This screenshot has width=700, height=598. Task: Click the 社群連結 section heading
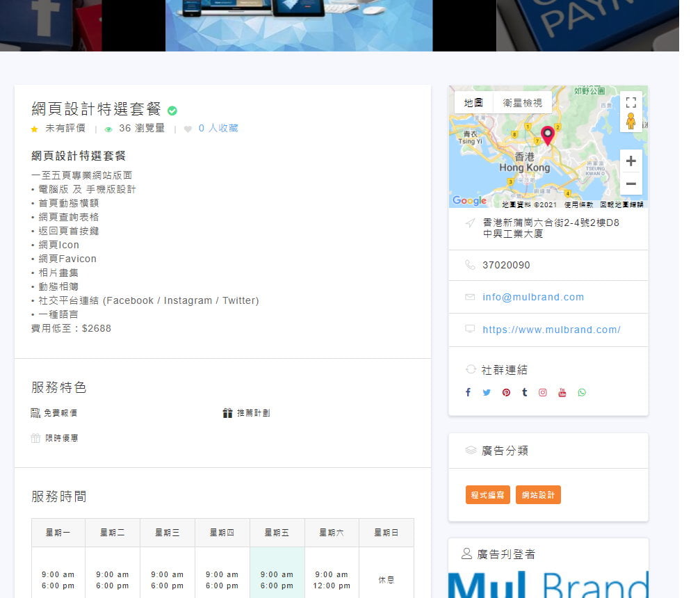(x=505, y=370)
